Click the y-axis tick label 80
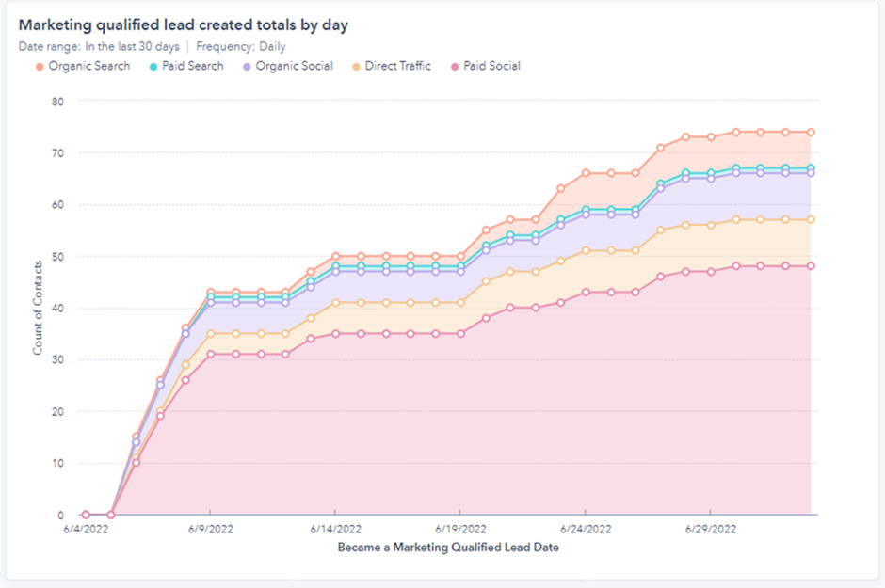885x588 pixels. (x=58, y=102)
